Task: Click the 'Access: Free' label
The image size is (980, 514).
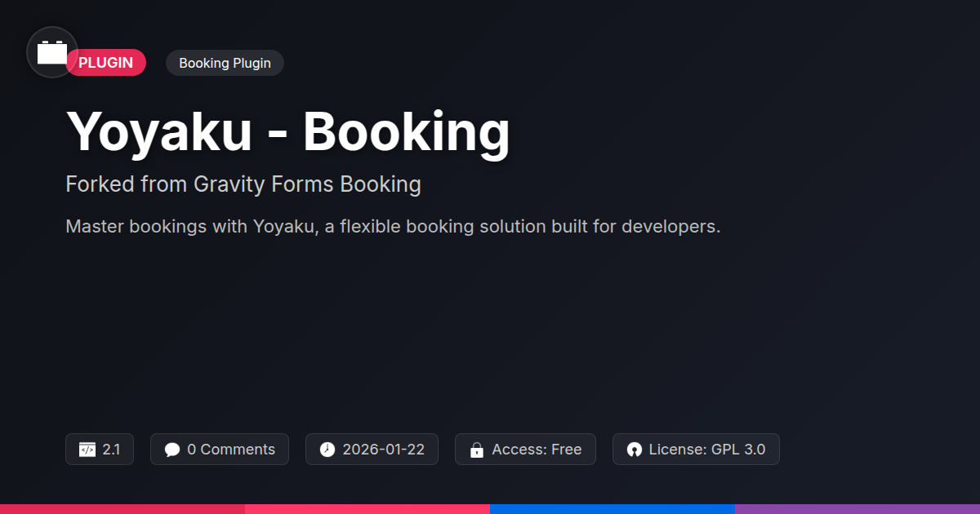Action: click(x=537, y=450)
